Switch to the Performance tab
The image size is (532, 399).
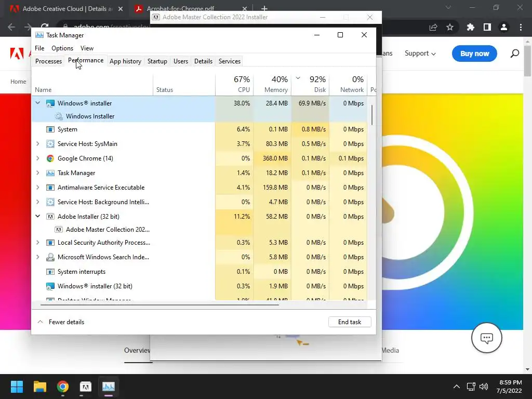pos(86,60)
